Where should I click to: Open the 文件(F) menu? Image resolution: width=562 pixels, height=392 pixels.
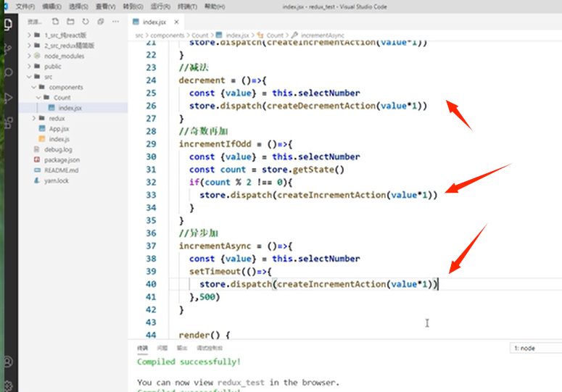click(25, 7)
